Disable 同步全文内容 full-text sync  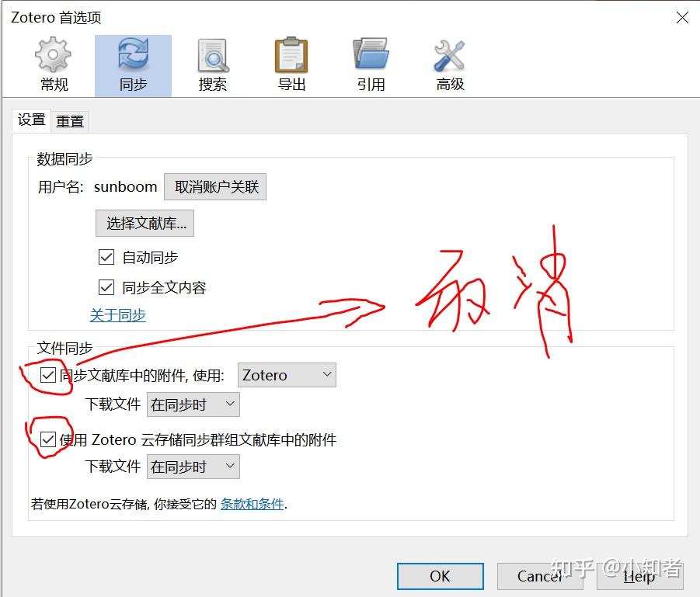tap(106, 286)
